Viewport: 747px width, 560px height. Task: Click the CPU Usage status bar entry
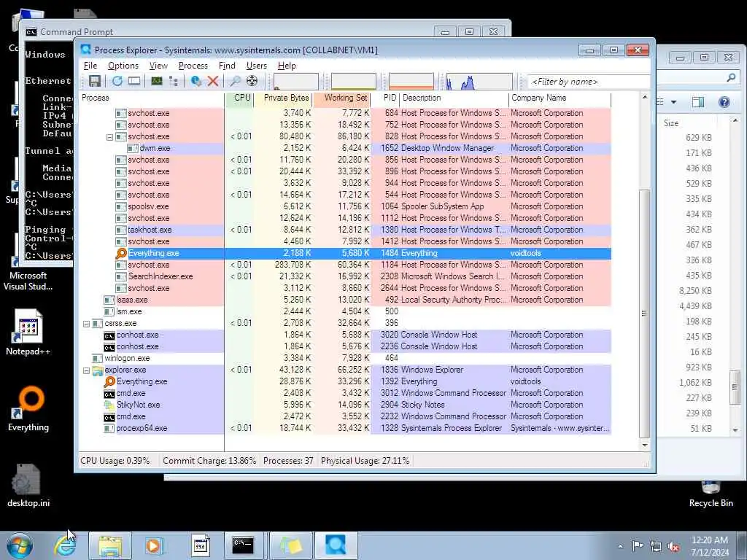pyautogui.click(x=115, y=461)
